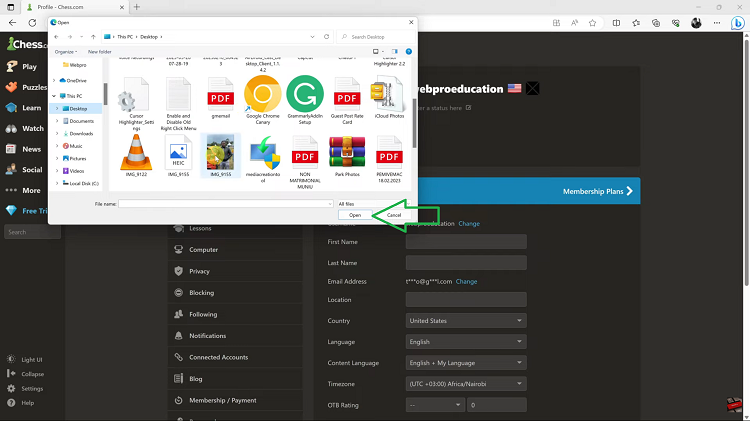The height and width of the screenshot is (421, 750).
Task: Toggle Light UI mode
Action: click(25, 359)
